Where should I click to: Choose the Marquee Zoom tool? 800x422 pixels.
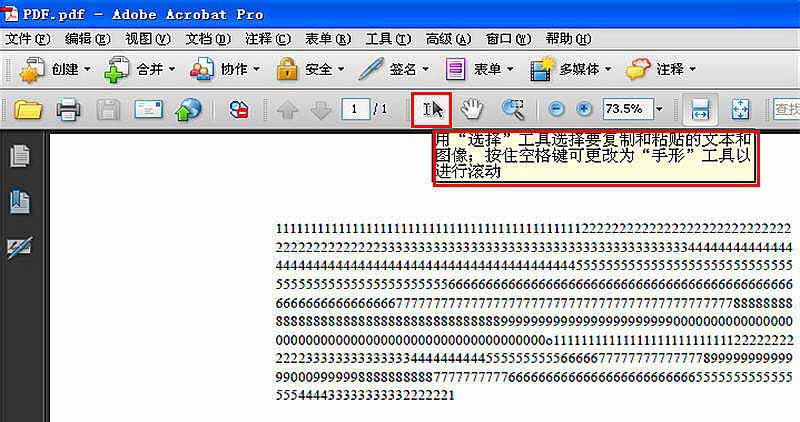[513, 109]
